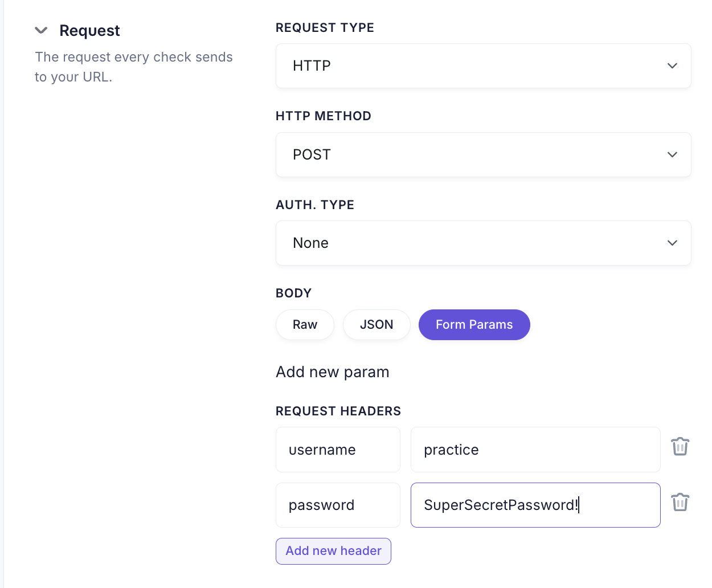Select the Form Params body option
The width and height of the screenshot is (712, 588).
[x=474, y=325]
